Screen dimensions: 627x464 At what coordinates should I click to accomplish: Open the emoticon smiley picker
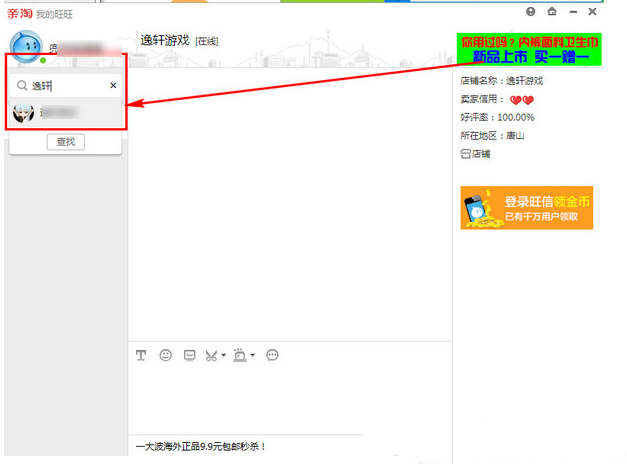(166, 355)
